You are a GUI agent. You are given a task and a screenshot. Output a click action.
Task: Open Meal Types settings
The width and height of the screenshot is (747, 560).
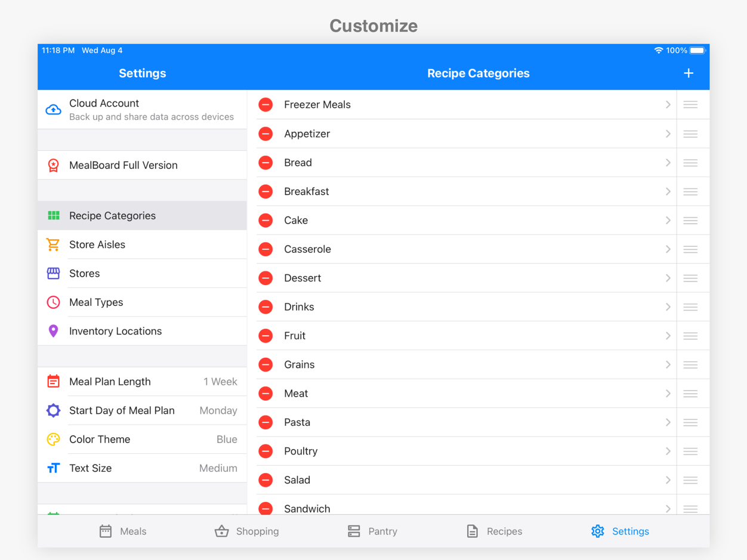point(142,302)
